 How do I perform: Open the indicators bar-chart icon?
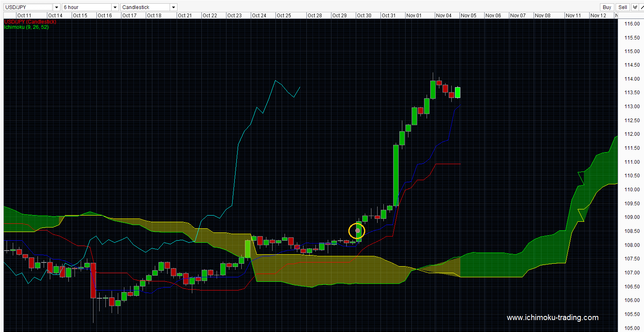[x=635, y=7]
